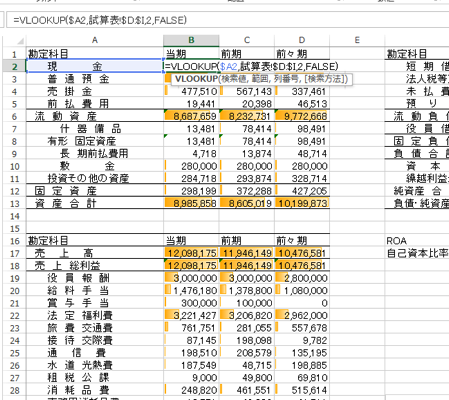Select row 13 header
This screenshot has width=449, height=400.
pos(15,203)
